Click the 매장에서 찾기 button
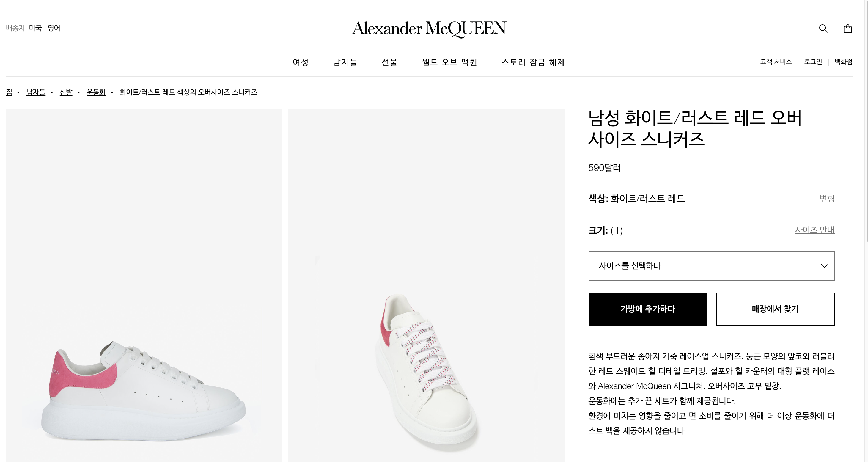 point(775,309)
